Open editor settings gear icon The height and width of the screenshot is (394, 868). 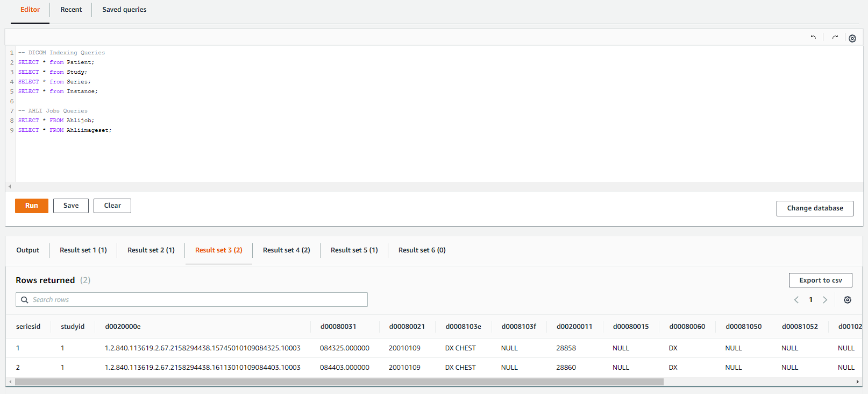point(852,38)
